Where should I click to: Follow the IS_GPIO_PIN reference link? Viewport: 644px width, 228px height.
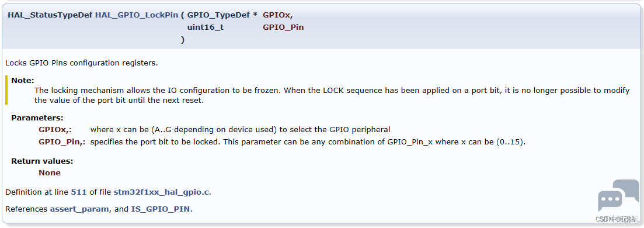160,209
